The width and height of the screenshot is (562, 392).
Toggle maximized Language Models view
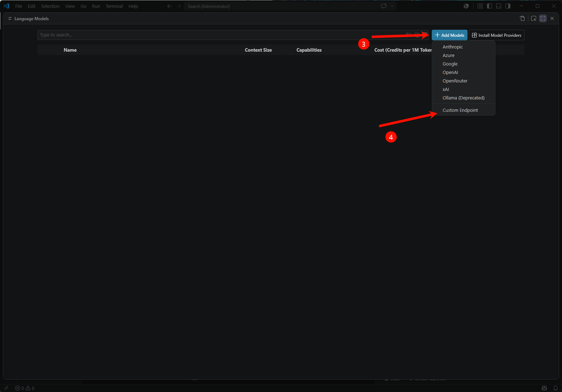coord(543,18)
